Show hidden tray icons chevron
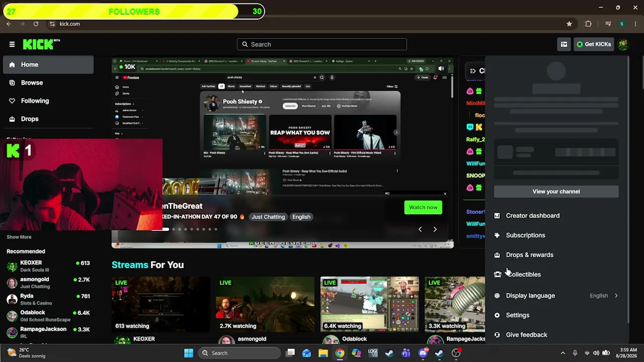 [562, 353]
